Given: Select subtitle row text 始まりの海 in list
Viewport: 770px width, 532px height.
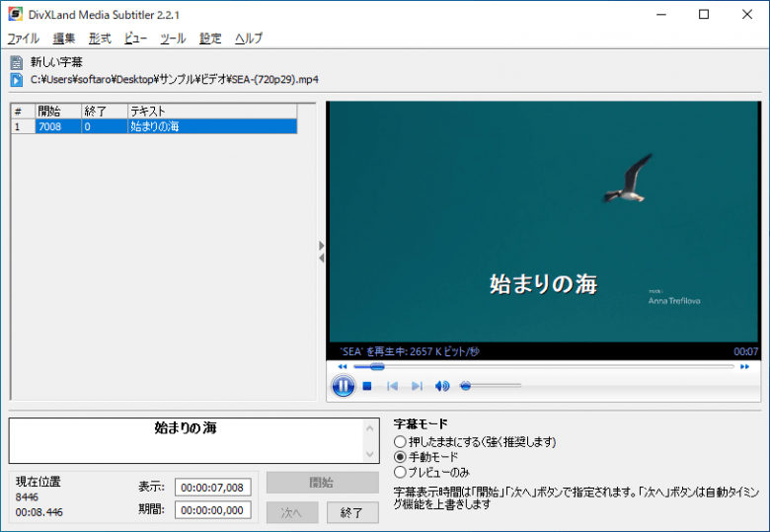Looking at the screenshot, I should pos(212,126).
